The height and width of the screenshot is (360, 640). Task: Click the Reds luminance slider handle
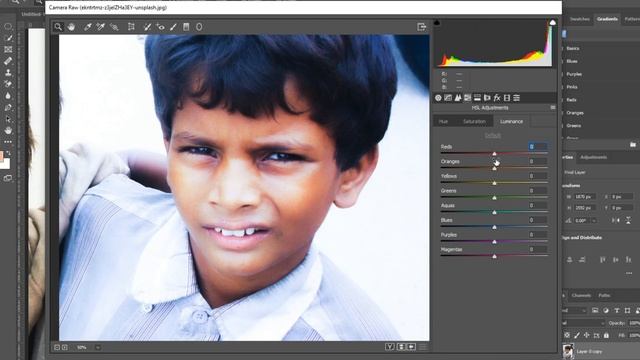[x=494, y=154]
